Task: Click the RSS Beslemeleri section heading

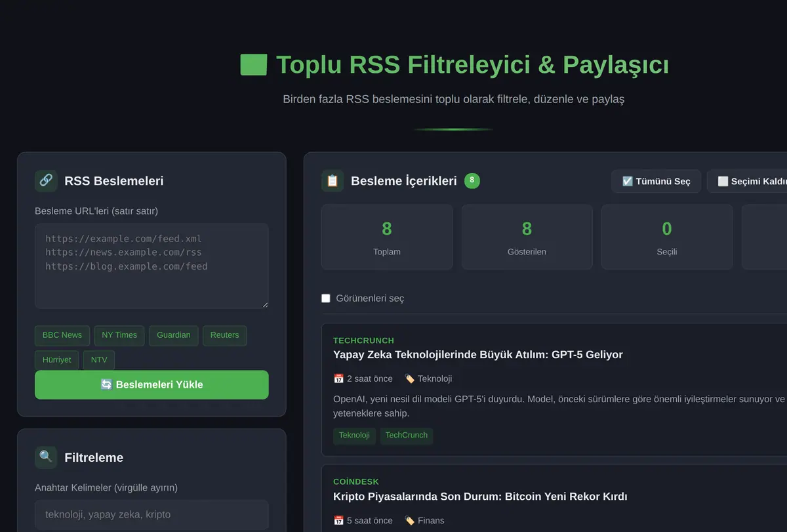Action: pos(114,181)
